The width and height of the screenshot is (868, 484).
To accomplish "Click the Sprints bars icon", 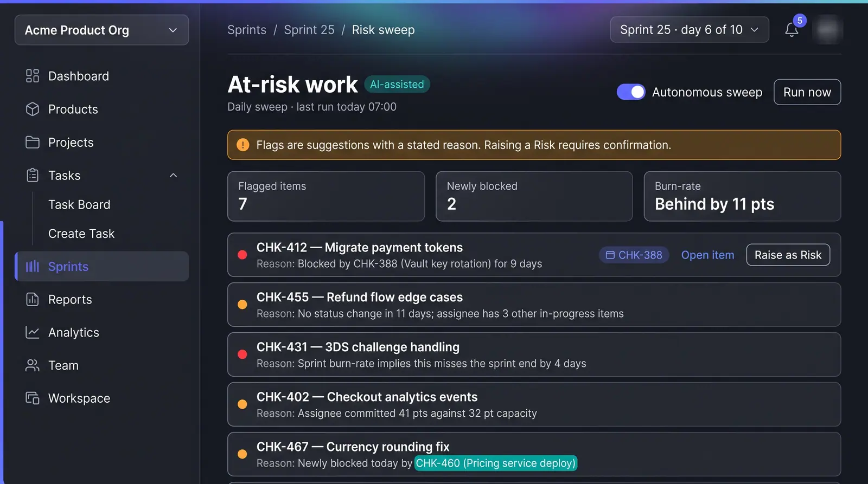I will point(33,266).
